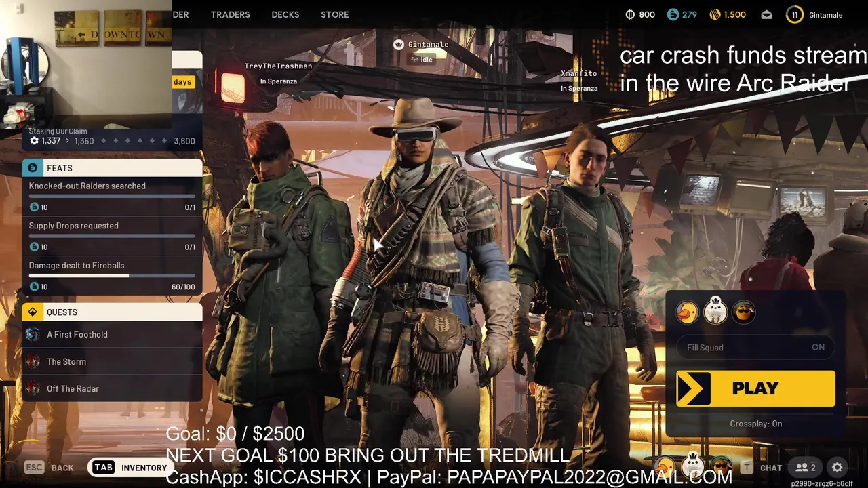
Task: Click the FEATS header label
Action: pyautogui.click(x=60, y=168)
